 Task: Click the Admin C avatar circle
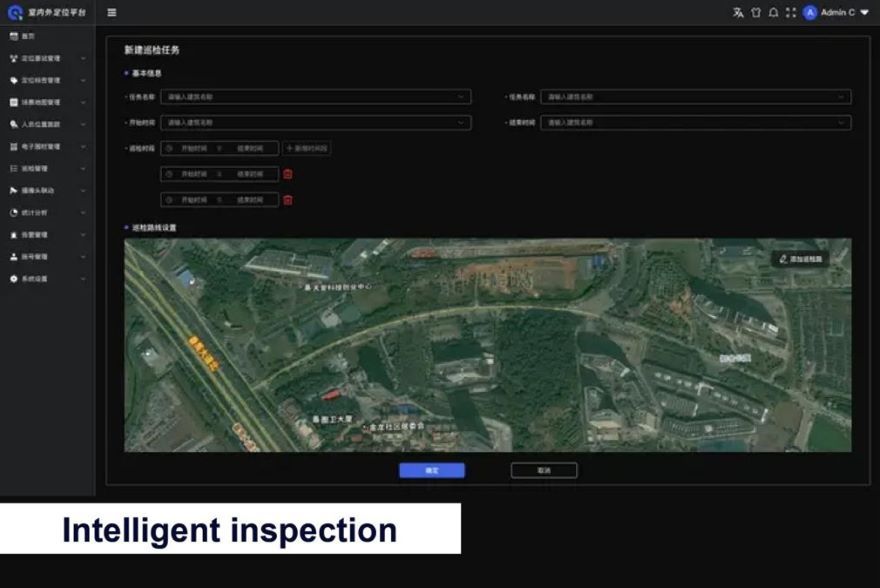coord(810,13)
